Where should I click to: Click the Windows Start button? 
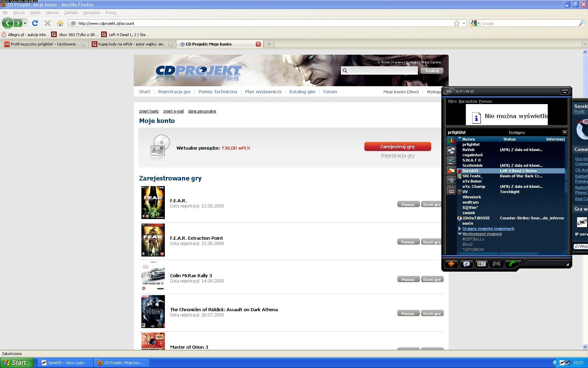coord(17,363)
